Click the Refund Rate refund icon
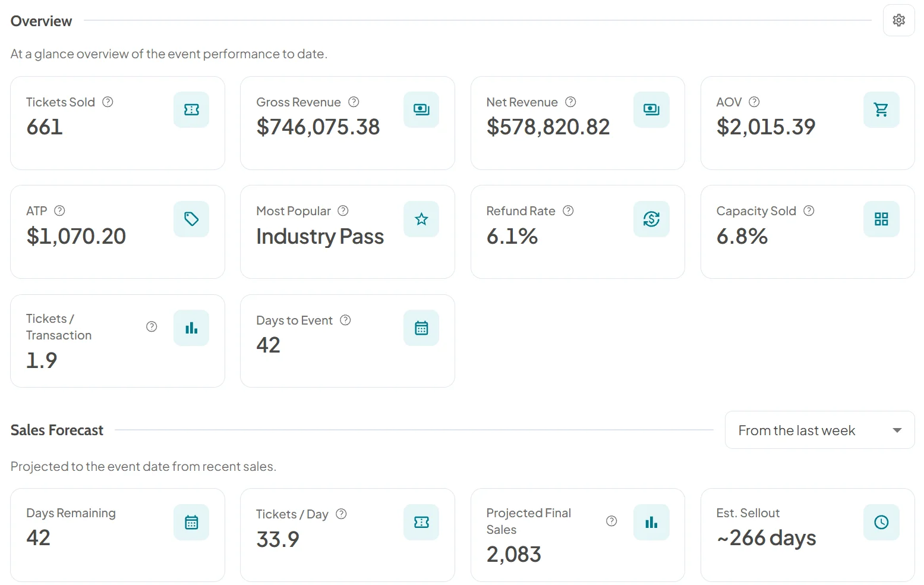Viewport: 924px width, 585px height. click(x=651, y=219)
